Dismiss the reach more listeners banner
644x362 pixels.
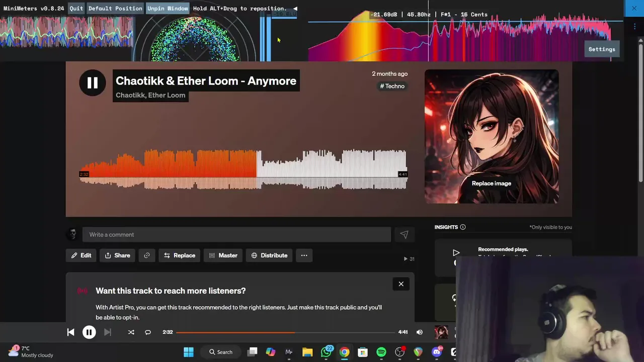401,284
